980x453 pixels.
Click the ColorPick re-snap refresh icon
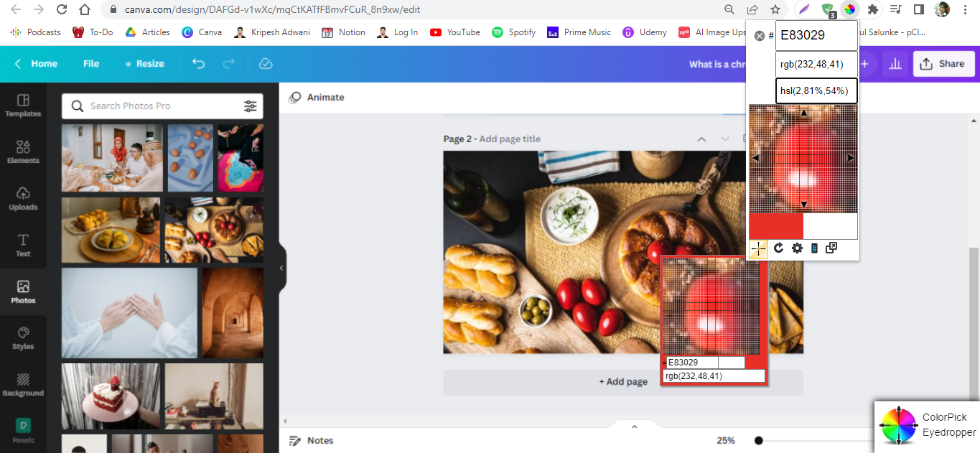779,248
